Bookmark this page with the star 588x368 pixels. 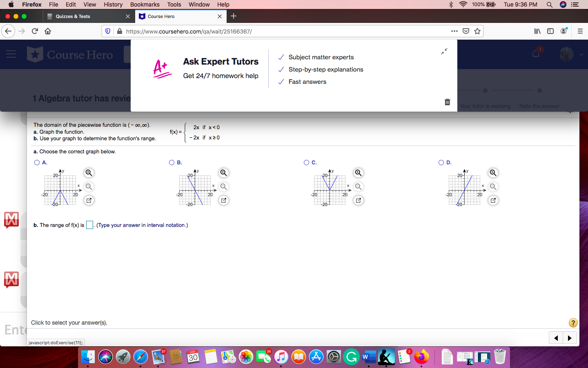pos(477,31)
